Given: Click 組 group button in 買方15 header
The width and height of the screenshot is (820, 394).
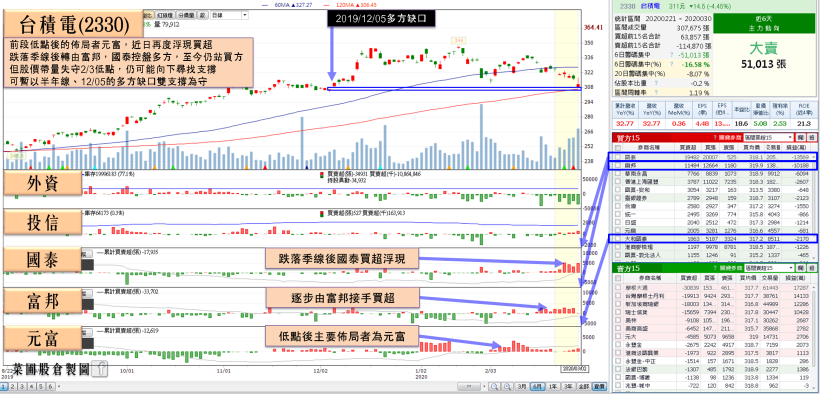Looking at the screenshot, I should (812, 138).
